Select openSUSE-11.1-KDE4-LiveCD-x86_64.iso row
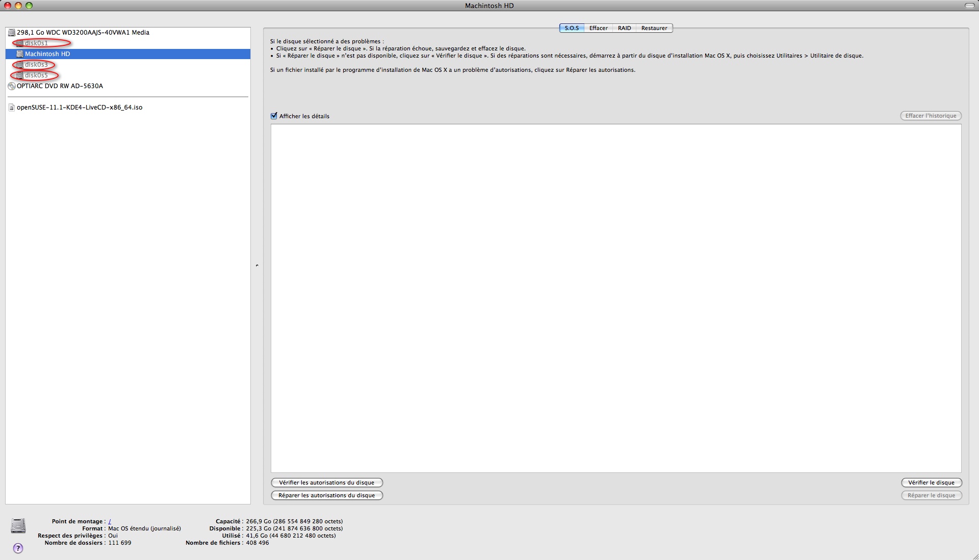The image size is (979, 560). [x=127, y=108]
